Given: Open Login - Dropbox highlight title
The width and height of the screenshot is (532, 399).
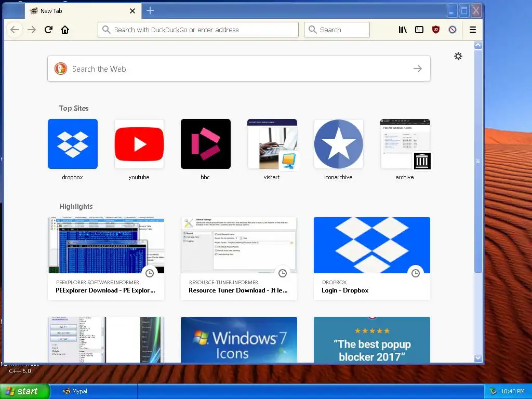Looking at the screenshot, I should click(x=345, y=290).
